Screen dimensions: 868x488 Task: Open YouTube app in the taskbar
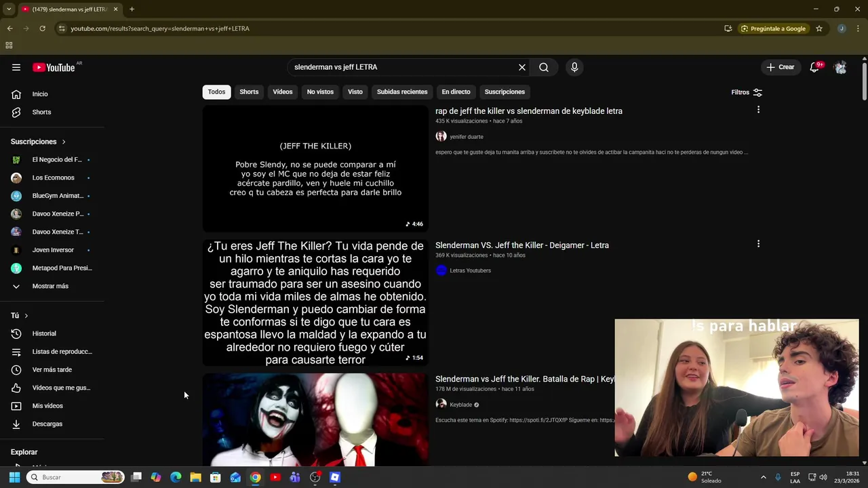click(275, 477)
